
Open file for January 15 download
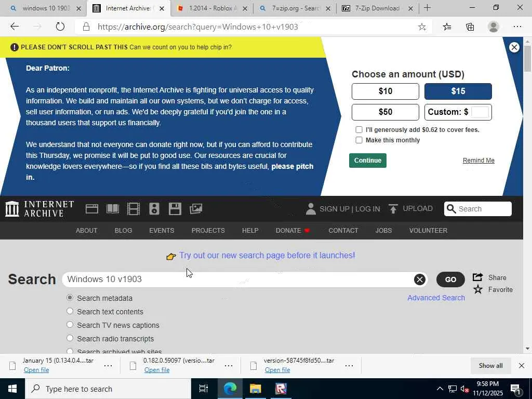tap(36, 370)
